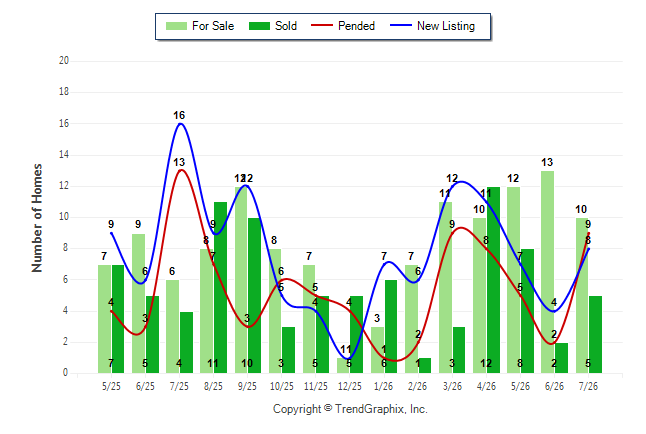Click the Sold bar for 8/25
The width and height of the screenshot is (646, 434).
[x=220, y=288]
